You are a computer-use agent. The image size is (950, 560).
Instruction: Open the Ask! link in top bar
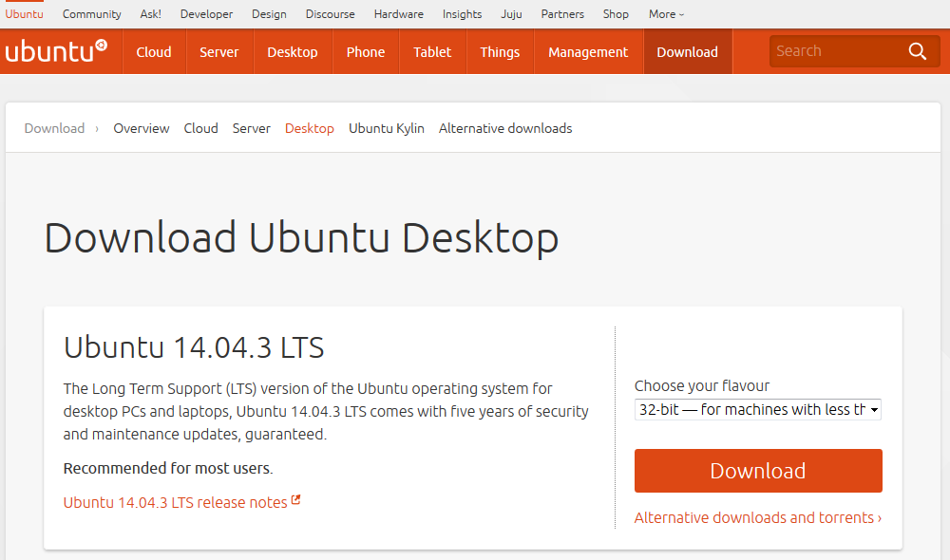(150, 14)
